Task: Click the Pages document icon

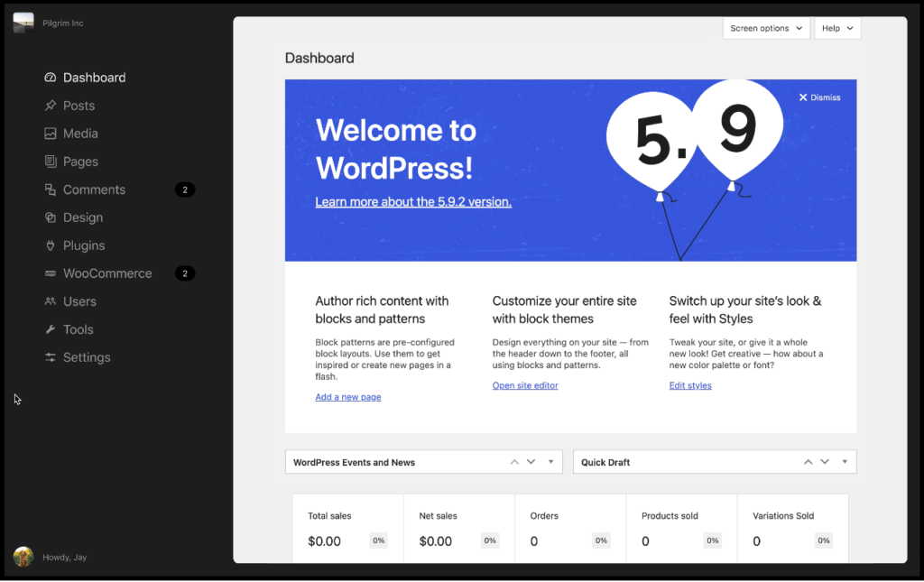Action: click(x=51, y=162)
